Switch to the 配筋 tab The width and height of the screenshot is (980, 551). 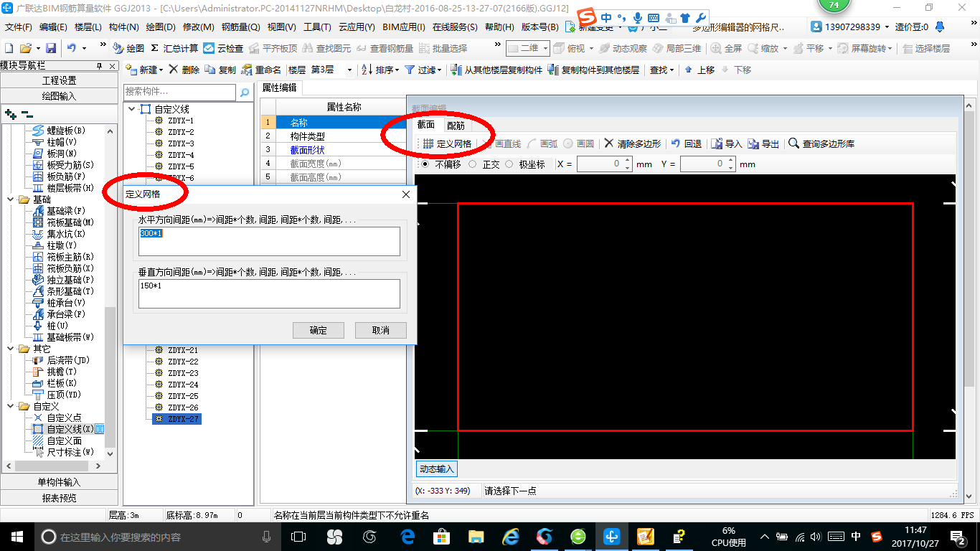tap(456, 125)
